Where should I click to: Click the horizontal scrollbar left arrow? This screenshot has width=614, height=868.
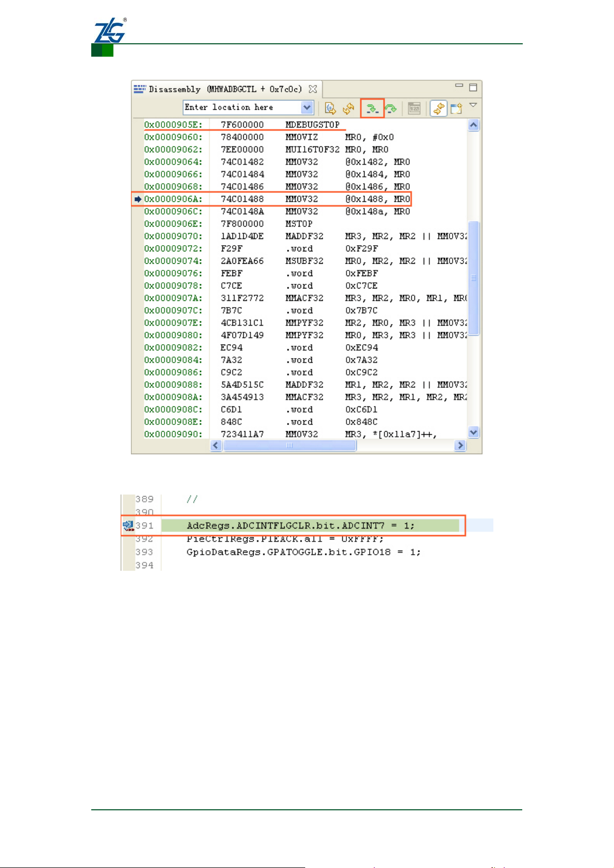click(x=217, y=445)
